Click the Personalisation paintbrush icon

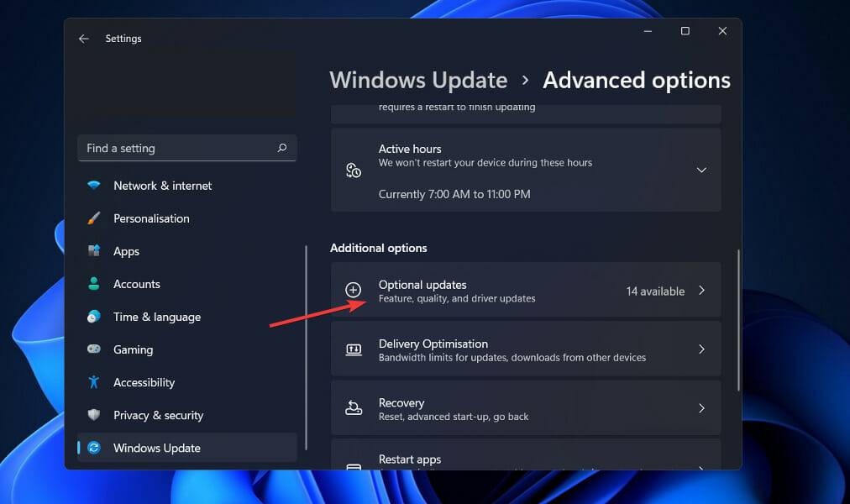(93, 218)
